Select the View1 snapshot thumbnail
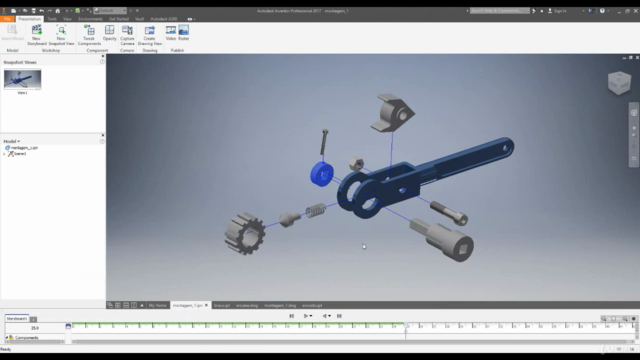 pyautogui.click(x=22, y=79)
